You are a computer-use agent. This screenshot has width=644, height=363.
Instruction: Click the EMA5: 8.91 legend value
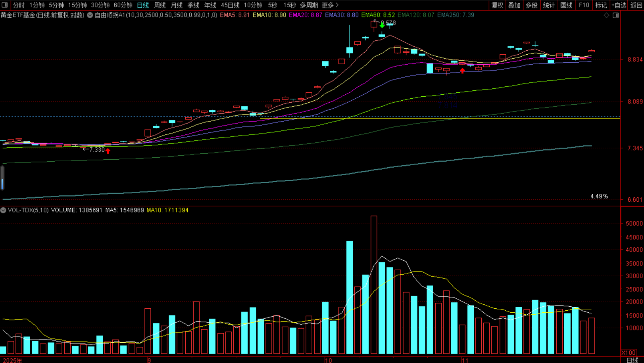[x=235, y=15]
